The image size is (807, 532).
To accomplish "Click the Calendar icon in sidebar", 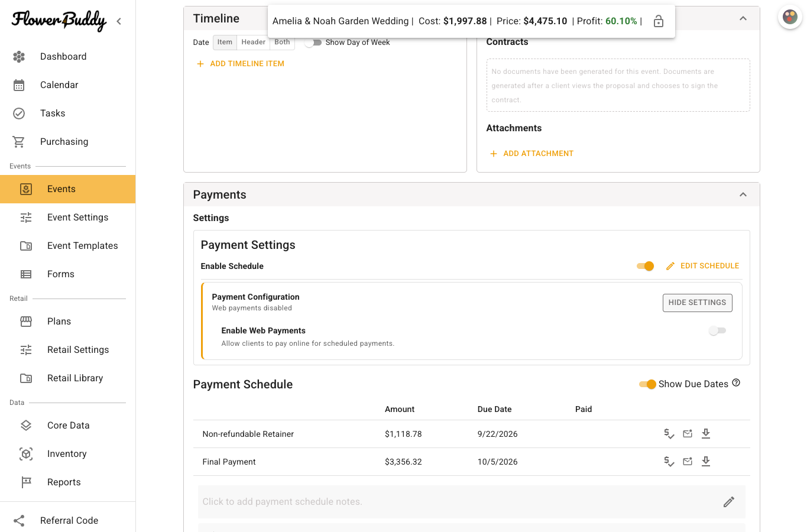I will pyautogui.click(x=19, y=85).
